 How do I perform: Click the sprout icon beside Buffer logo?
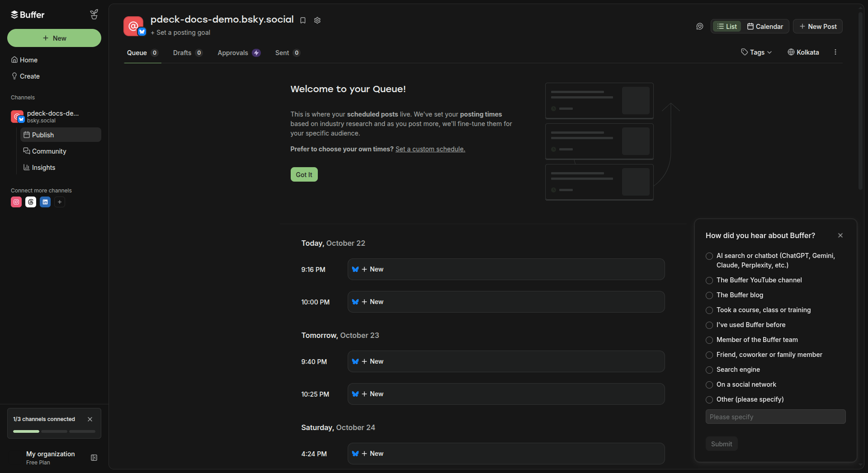[94, 14]
